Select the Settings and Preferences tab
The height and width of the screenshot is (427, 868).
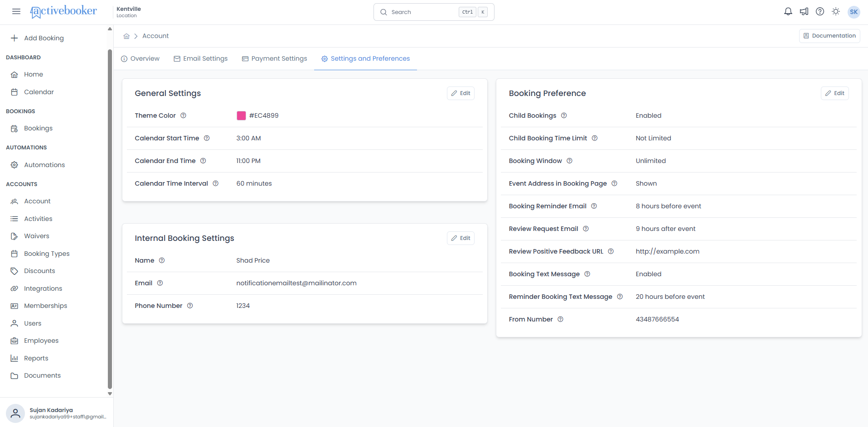[x=365, y=58]
